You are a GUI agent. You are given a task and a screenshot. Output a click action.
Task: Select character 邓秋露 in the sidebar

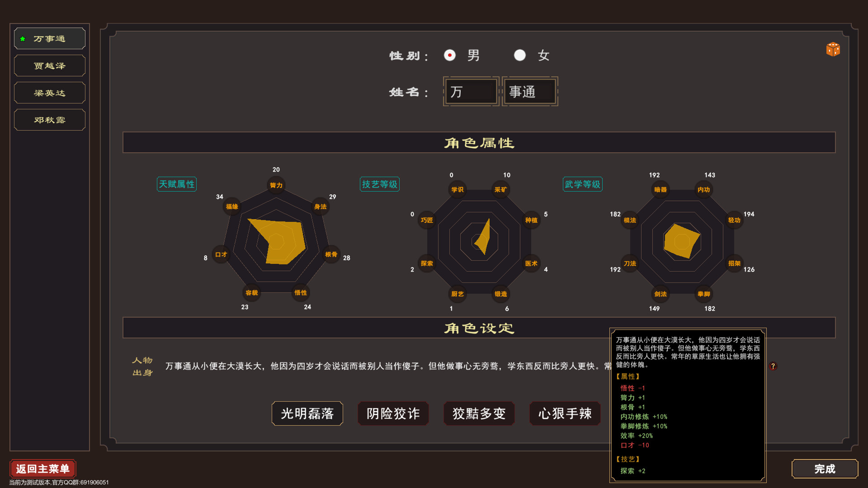50,120
